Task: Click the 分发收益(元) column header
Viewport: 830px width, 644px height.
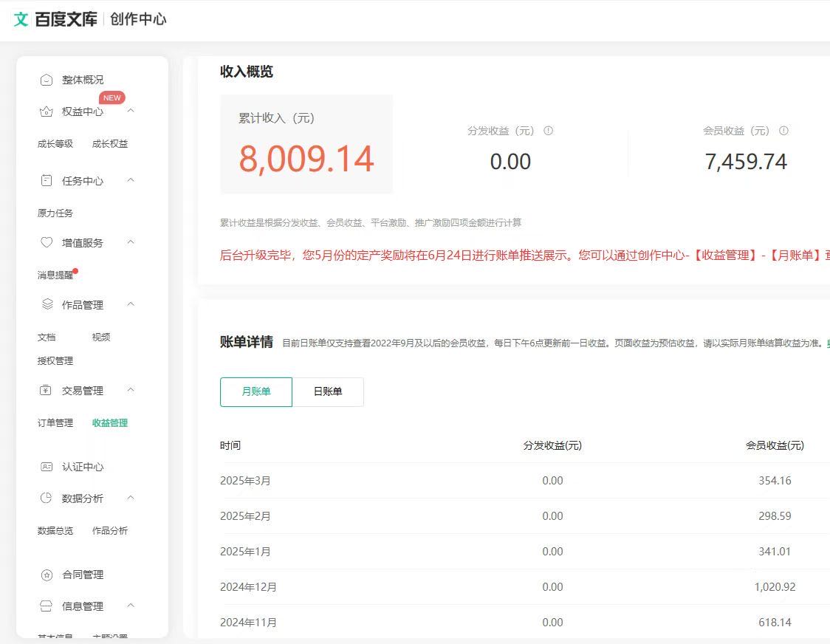Action: pyautogui.click(x=552, y=445)
